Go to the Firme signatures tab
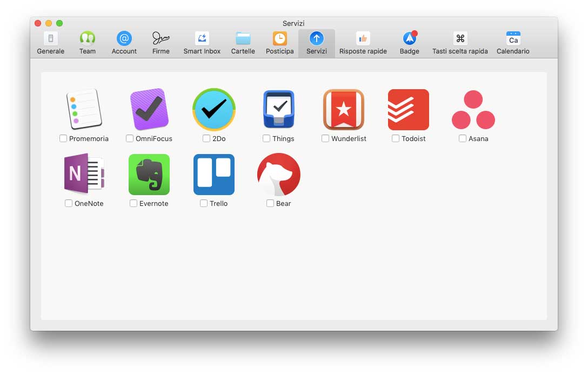Screen dimensions: 588x374 pos(161,44)
